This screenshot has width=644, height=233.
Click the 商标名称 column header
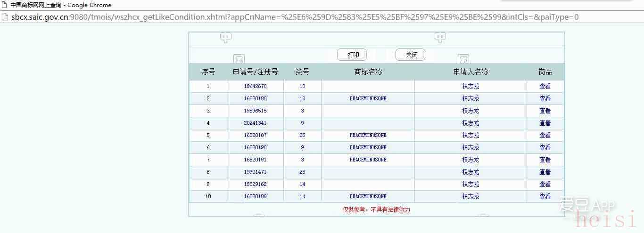point(368,72)
